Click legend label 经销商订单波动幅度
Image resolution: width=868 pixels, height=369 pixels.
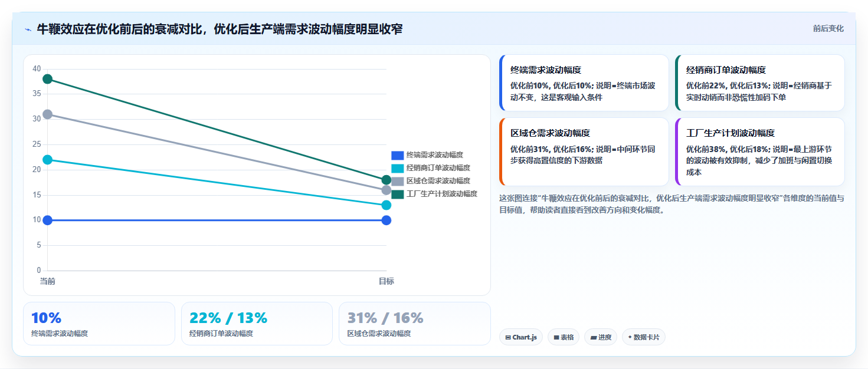(x=438, y=168)
